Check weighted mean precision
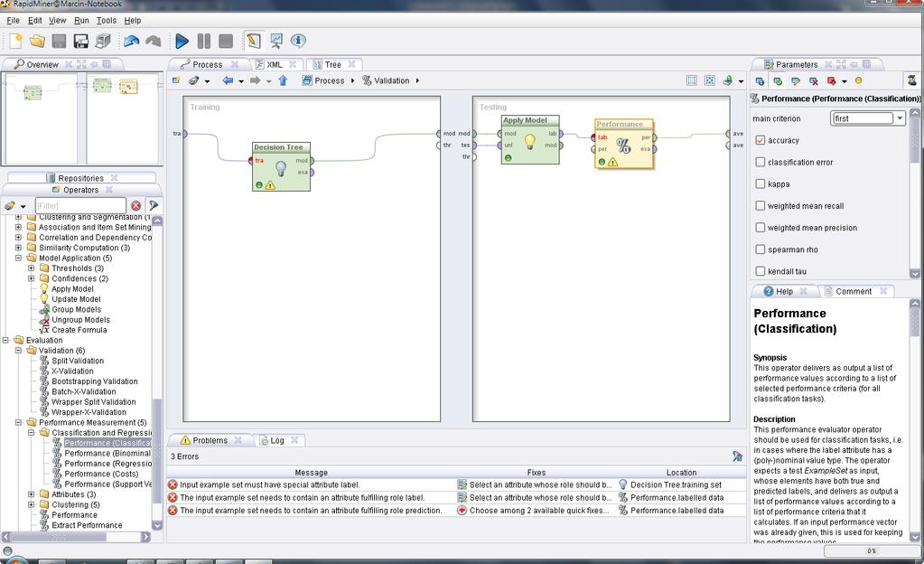Viewport: 924px width, 564px height. click(x=761, y=228)
